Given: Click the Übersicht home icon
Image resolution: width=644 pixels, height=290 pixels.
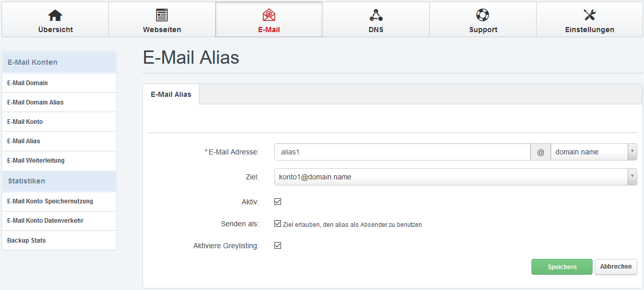Looking at the screenshot, I should click(55, 15).
